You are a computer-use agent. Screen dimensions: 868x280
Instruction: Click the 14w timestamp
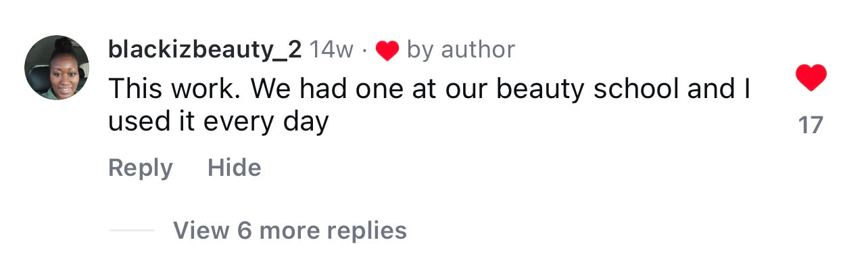tap(331, 49)
